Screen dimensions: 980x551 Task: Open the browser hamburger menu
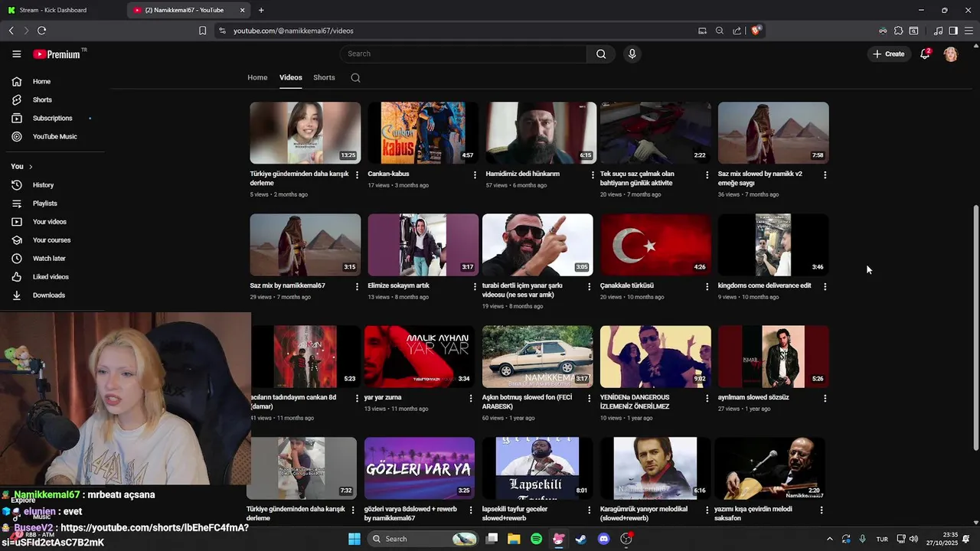click(968, 31)
